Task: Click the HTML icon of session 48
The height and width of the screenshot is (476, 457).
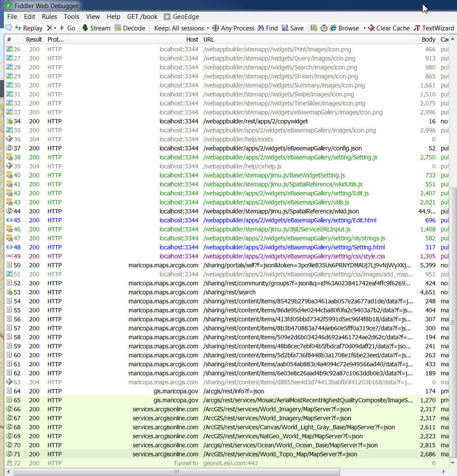Action: [9, 247]
